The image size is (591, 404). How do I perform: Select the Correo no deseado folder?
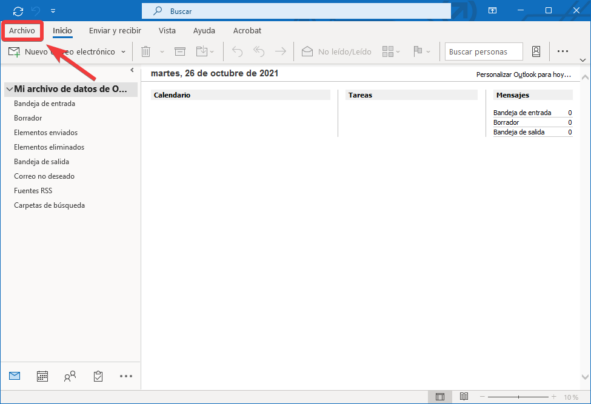[x=44, y=176]
